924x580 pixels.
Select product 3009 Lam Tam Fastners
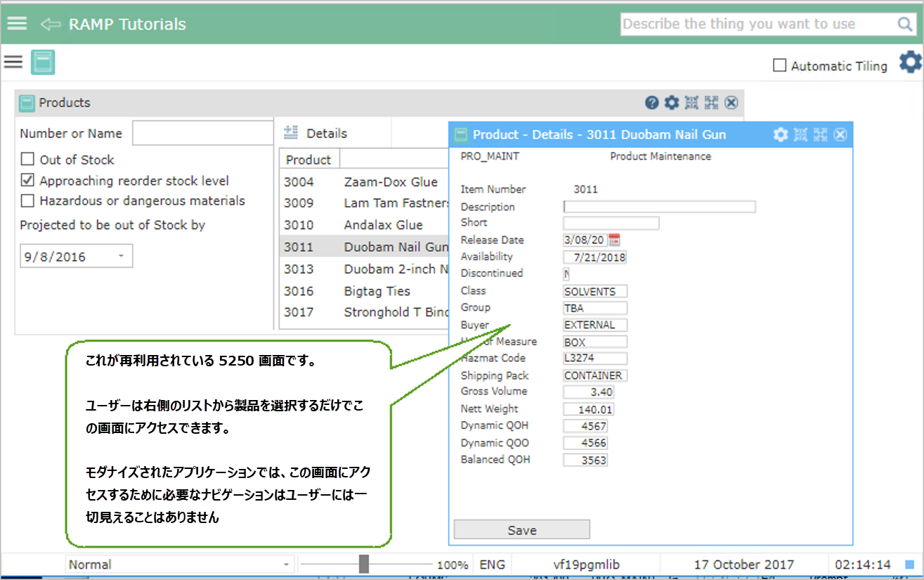tap(364, 203)
